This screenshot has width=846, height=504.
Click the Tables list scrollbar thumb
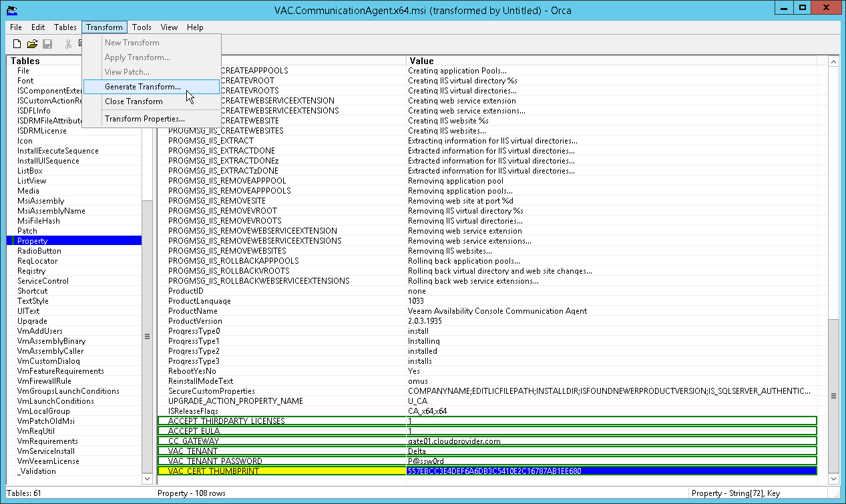148,336
